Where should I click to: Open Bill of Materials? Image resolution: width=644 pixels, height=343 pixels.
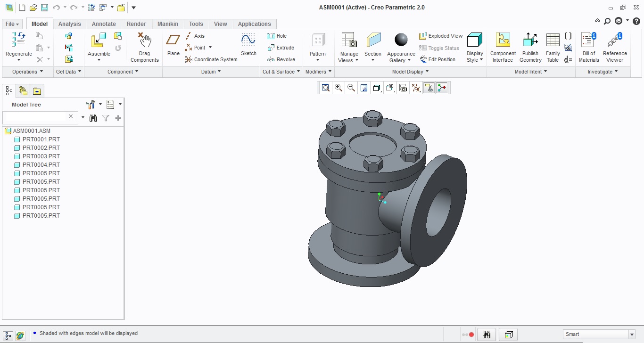point(589,47)
